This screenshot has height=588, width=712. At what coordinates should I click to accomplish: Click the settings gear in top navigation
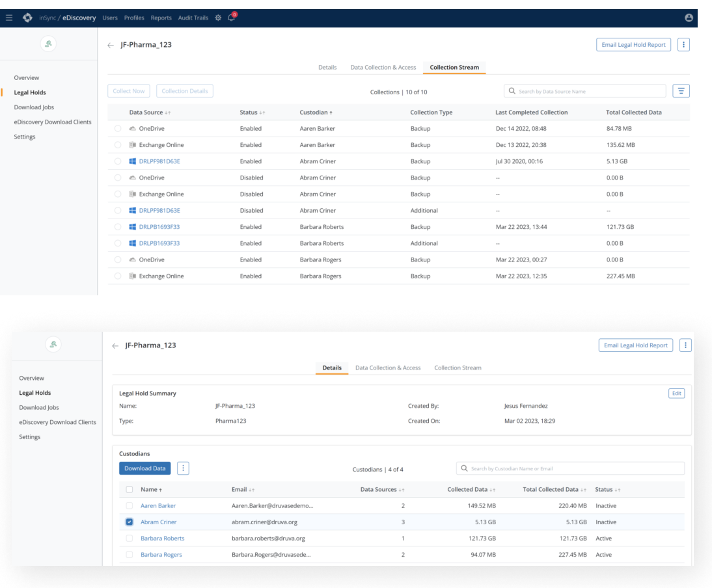(x=217, y=19)
